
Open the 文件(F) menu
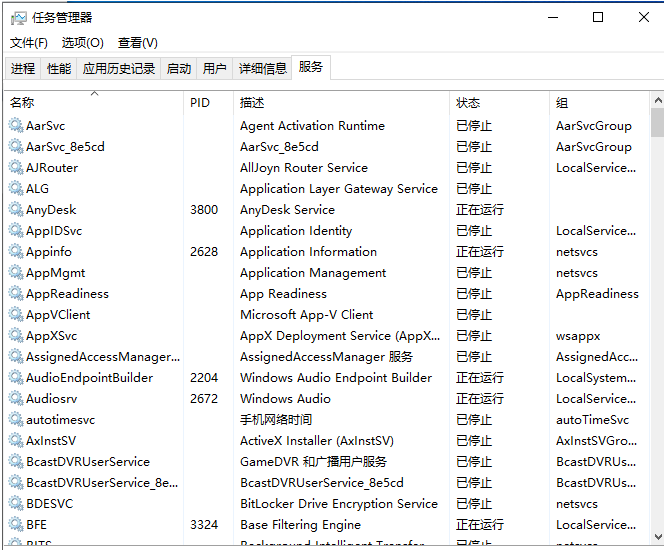29,43
